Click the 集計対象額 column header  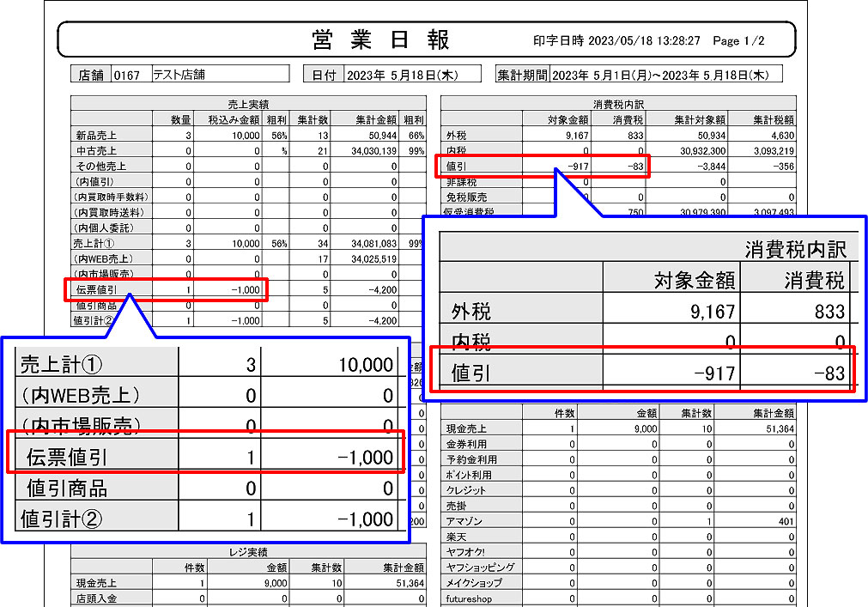pyautogui.click(x=700, y=119)
